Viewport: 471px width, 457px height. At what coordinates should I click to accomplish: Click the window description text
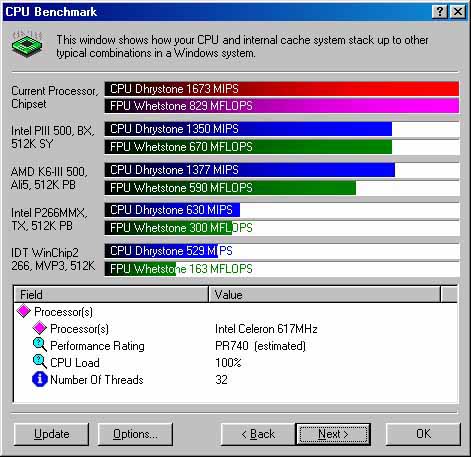point(242,46)
